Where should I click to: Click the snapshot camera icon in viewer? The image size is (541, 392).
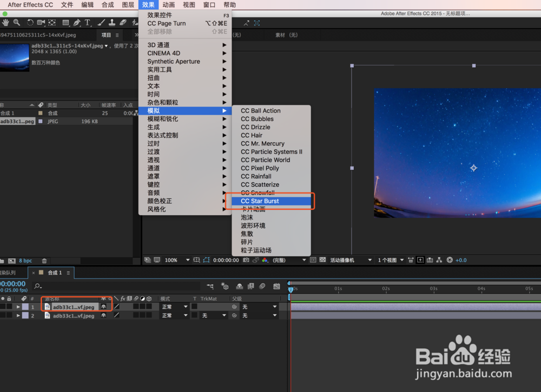pyautogui.click(x=246, y=260)
